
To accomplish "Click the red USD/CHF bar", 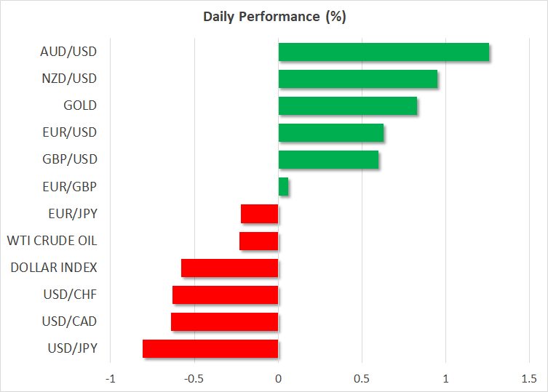I will [x=226, y=295].
